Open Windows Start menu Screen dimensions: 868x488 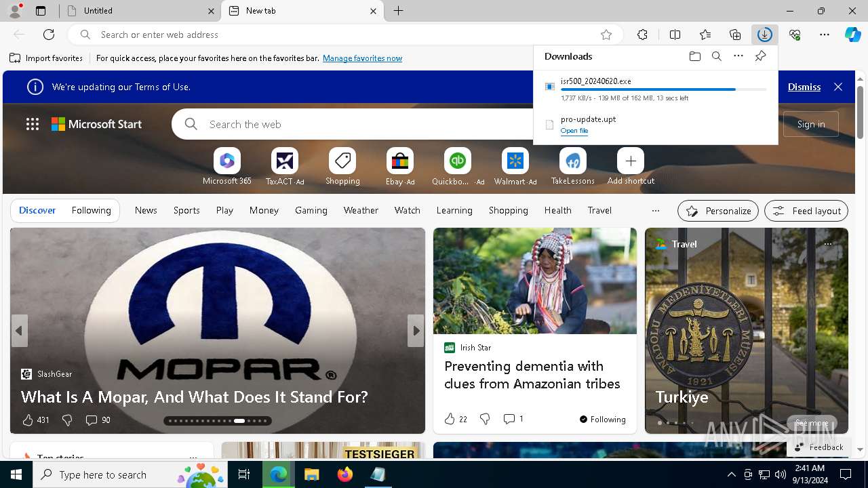(x=16, y=474)
